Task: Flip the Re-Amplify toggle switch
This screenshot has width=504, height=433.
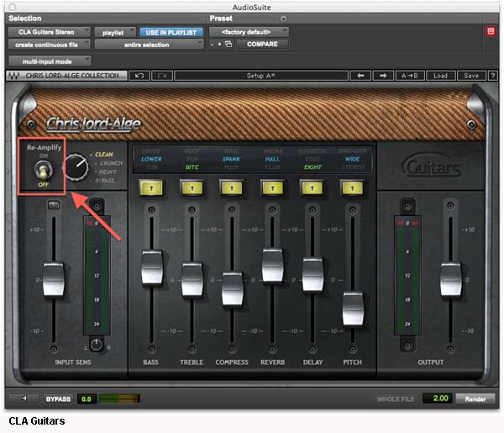Action: pos(44,170)
